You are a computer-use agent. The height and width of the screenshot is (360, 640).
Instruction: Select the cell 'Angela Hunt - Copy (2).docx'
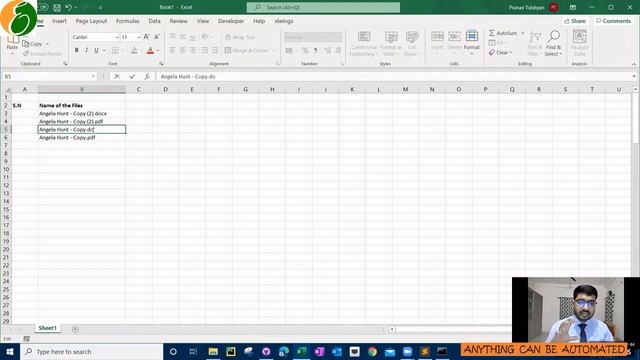click(81, 113)
